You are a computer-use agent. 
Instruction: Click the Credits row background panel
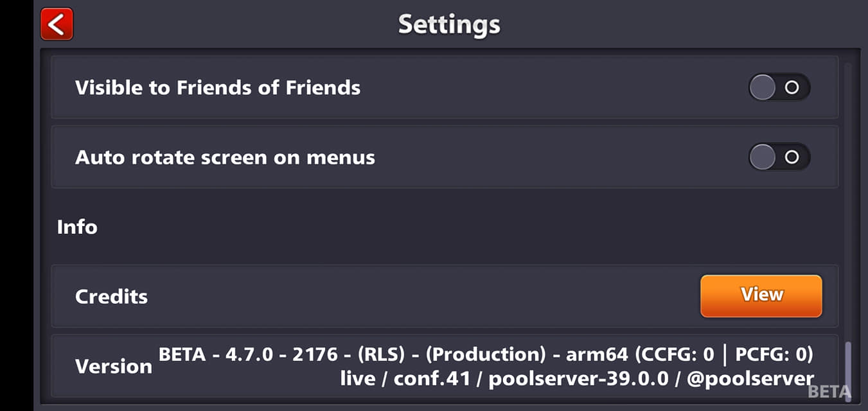[x=445, y=296]
